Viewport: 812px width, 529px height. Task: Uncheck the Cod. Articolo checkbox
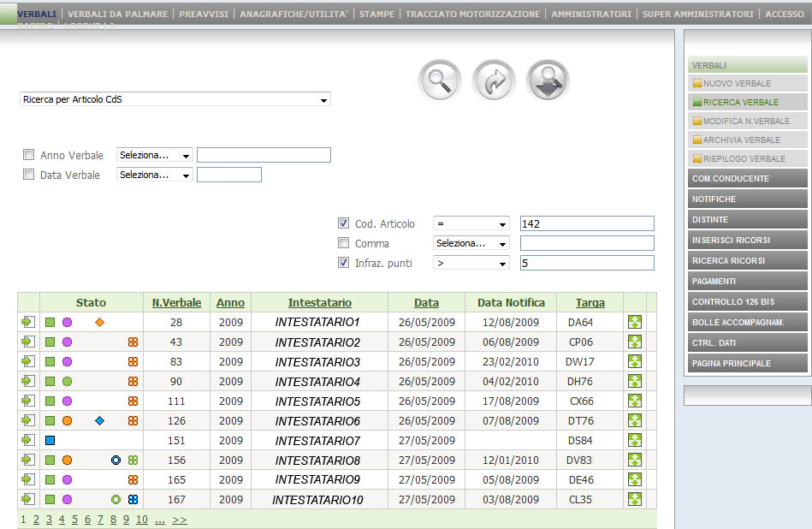point(343,223)
